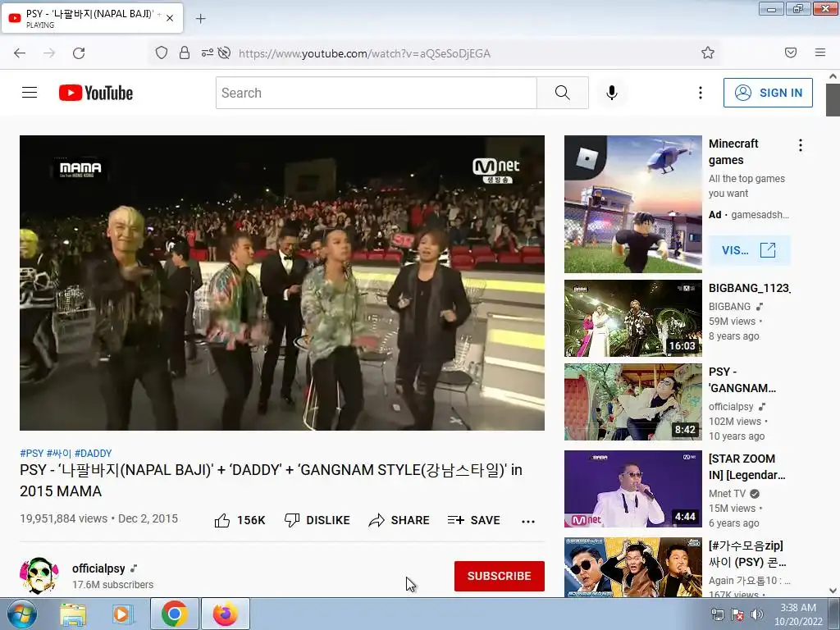SAVE the video to a playlist
This screenshot has height=630, width=840.
[x=474, y=520]
